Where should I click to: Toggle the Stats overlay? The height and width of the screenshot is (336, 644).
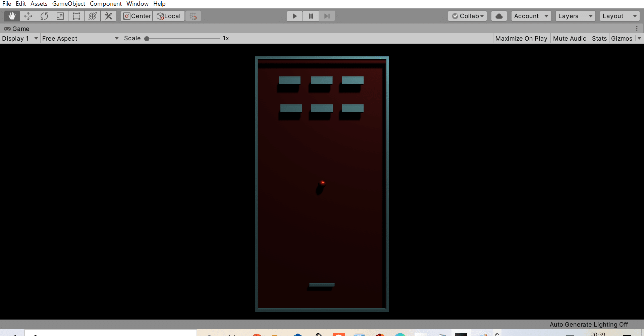click(599, 39)
